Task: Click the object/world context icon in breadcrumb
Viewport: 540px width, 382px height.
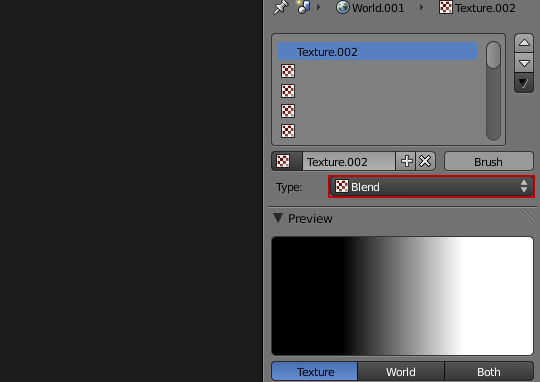Action: (303, 7)
